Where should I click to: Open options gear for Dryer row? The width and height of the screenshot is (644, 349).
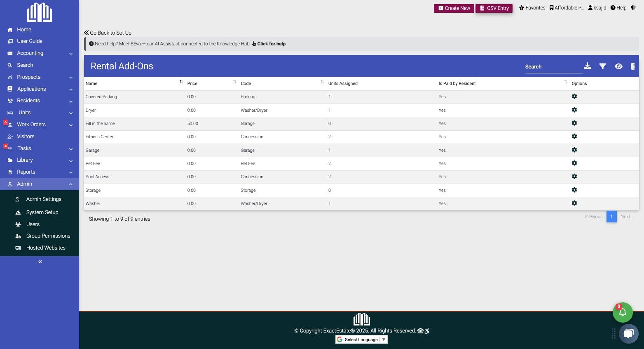pyautogui.click(x=574, y=110)
